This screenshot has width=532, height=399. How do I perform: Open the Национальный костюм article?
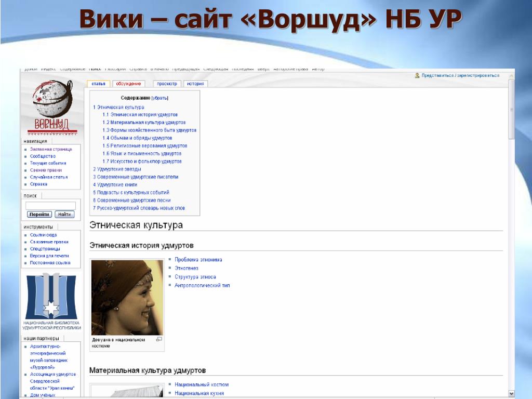[x=202, y=384]
